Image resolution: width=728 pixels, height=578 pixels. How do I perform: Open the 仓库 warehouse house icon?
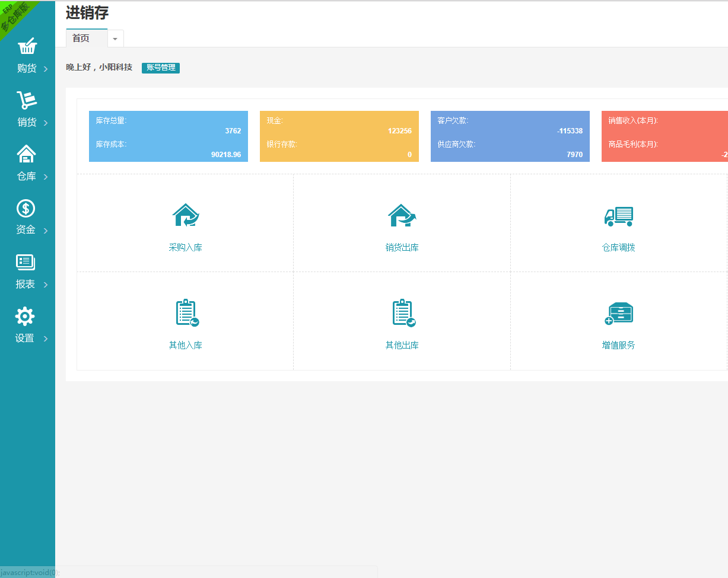point(26,154)
